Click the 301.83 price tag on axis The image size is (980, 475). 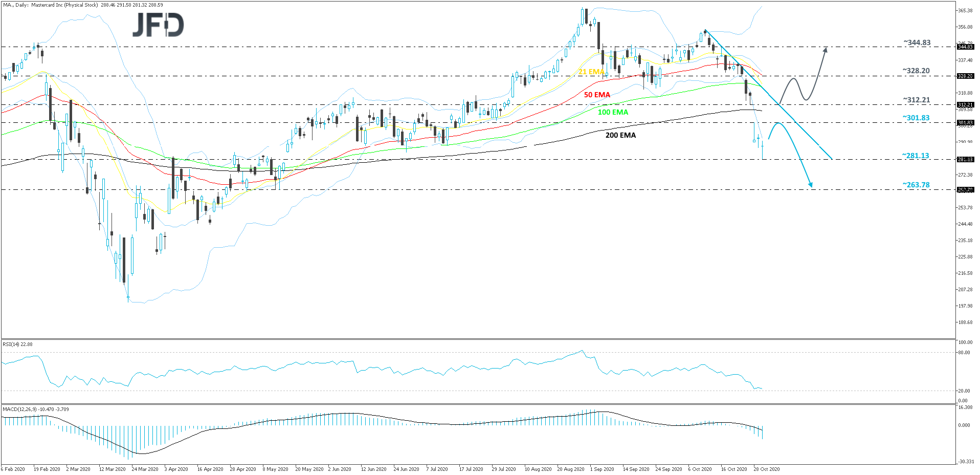(x=965, y=123)
